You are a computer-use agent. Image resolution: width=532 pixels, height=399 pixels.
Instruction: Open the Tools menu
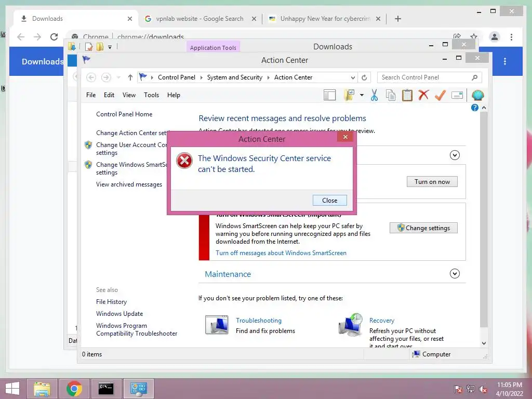click(x=151, y=95)
